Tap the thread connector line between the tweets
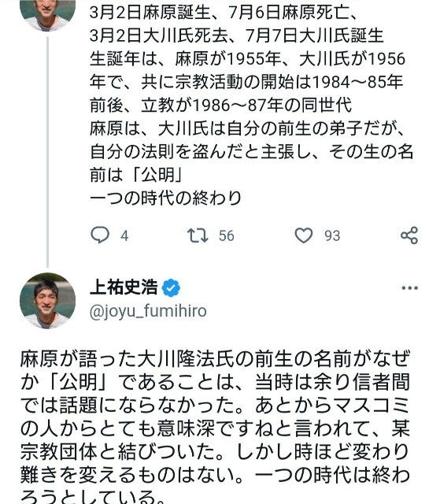Viewport: 440px width, 504px height. [x=47, y=151]
